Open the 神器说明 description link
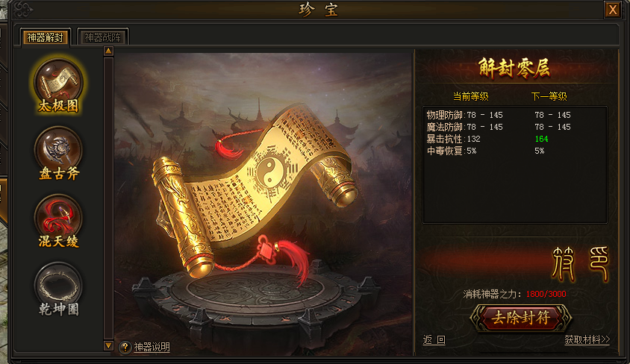Screen dimensions: 630x364 point(152,347)
